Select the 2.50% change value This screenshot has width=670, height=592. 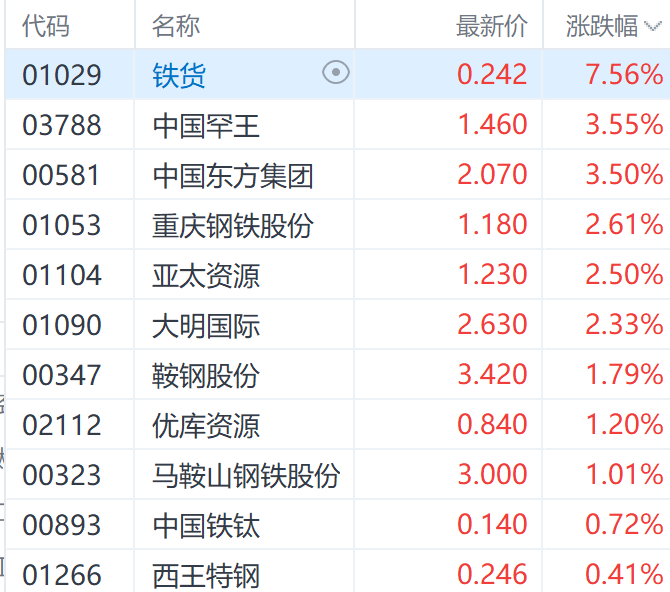click(624, 274)
